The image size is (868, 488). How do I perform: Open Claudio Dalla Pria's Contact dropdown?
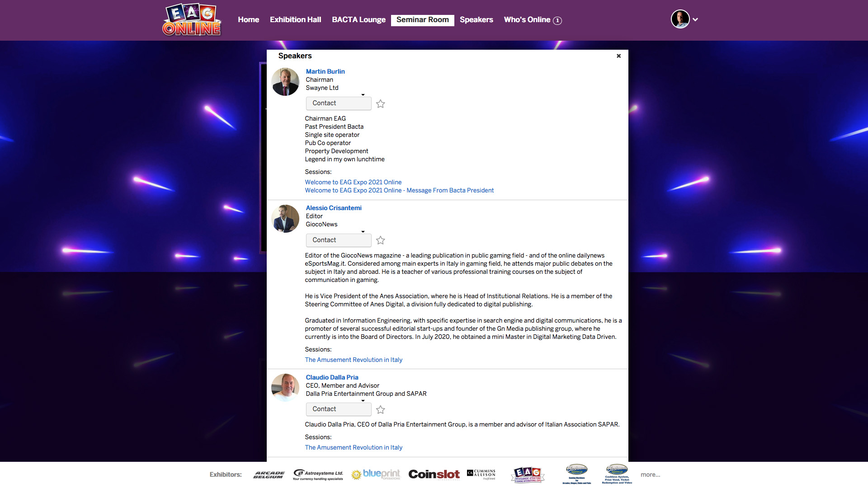point(338,409)
